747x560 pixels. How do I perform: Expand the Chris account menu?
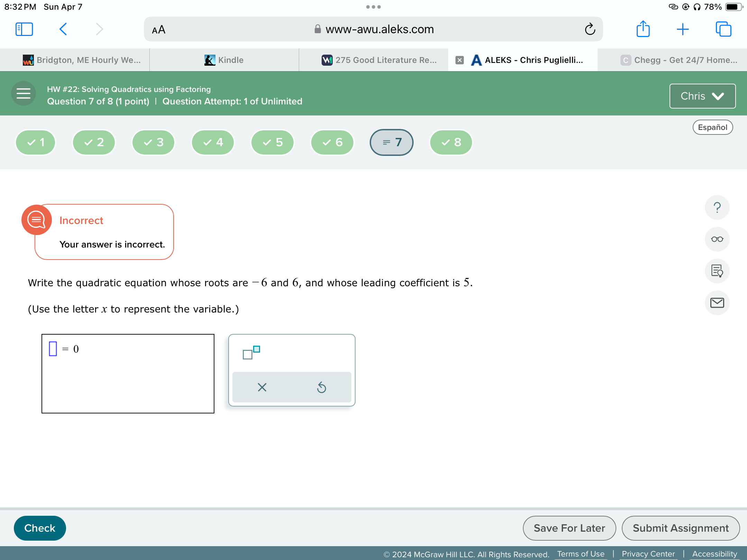point(702,96)
